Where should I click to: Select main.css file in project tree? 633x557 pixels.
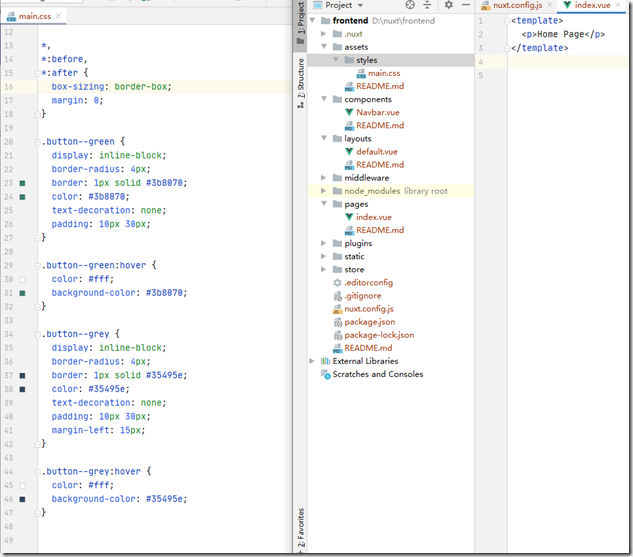point(384,73)
